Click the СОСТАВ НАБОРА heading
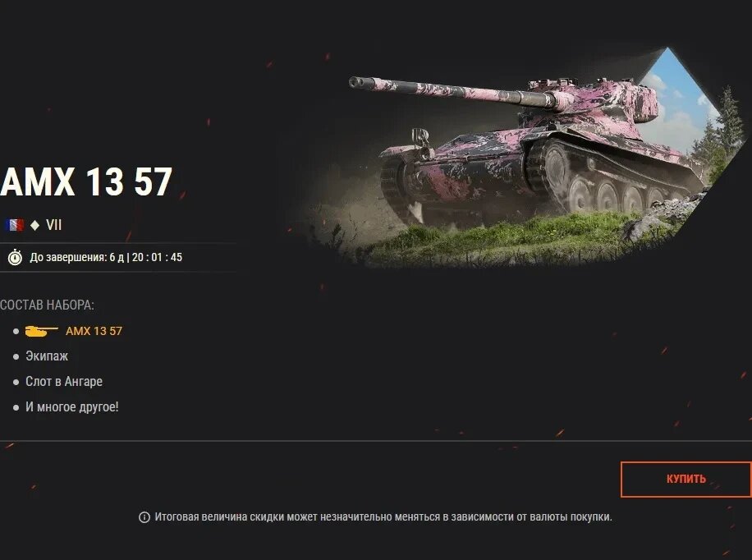This screenshot has width=752, height=560. pos(47,305)
